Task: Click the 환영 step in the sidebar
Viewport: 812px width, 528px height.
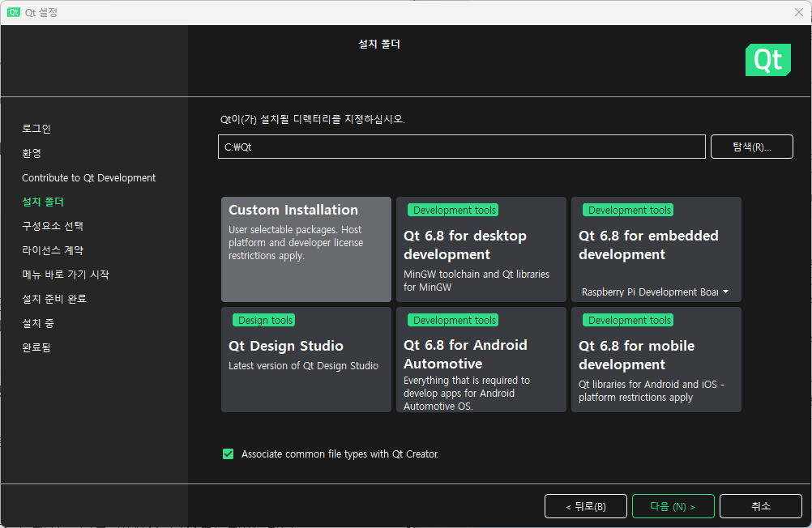Action: click(32, 153)
